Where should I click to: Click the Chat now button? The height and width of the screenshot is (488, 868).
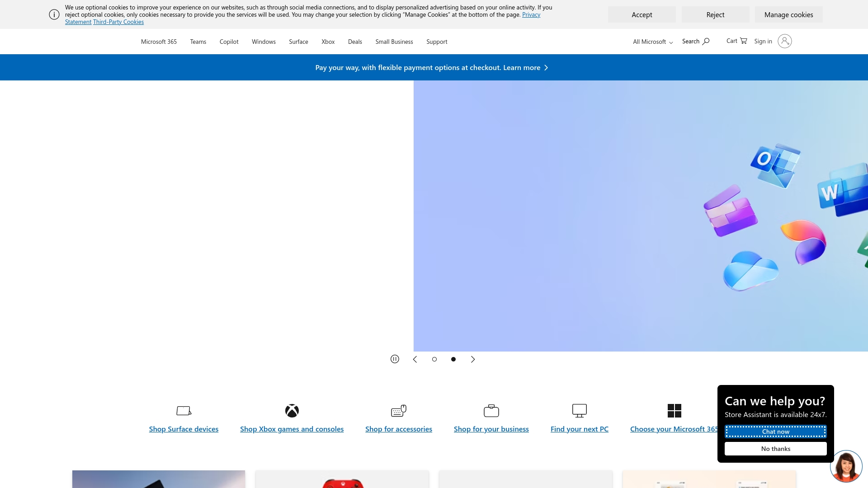pyautogui.click(x=775, y=432)
